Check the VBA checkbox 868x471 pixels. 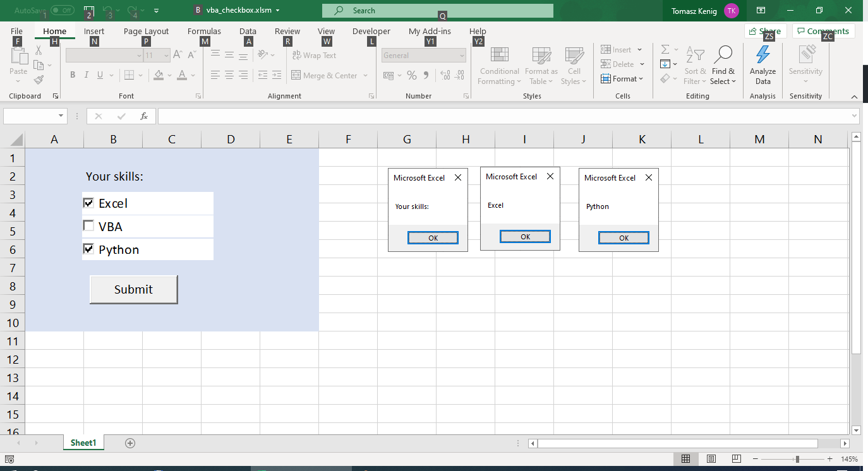pos(88,225)
